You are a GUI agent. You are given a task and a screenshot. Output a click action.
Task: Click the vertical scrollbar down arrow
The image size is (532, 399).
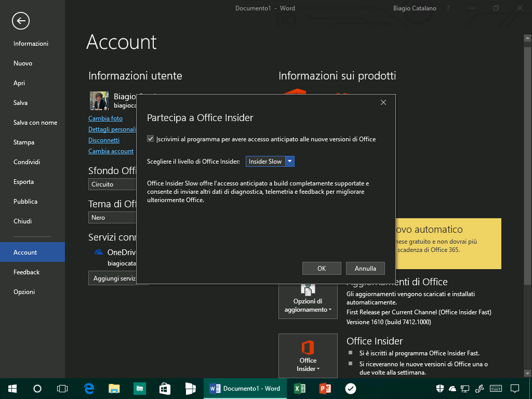528,373
